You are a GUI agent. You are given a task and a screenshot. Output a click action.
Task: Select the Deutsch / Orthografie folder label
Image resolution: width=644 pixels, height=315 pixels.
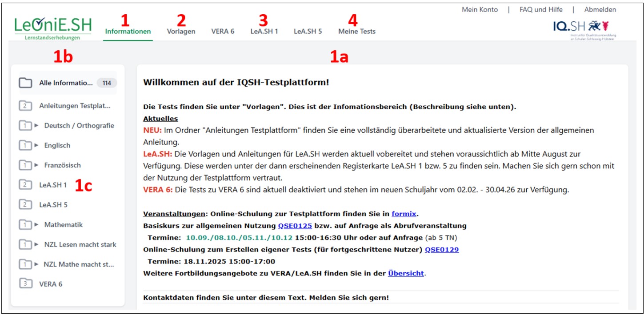(x=79, y=126)
